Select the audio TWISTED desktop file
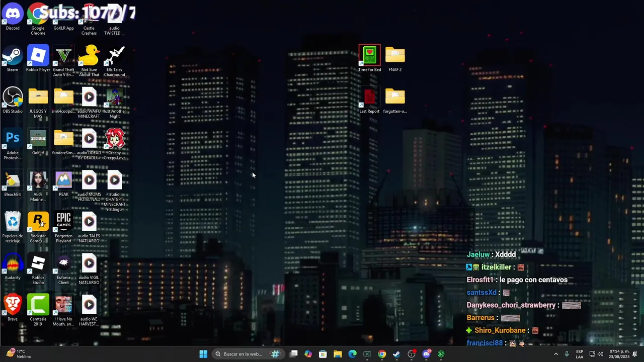The width and height of the screenshot is (644, 362). point(114,19)
